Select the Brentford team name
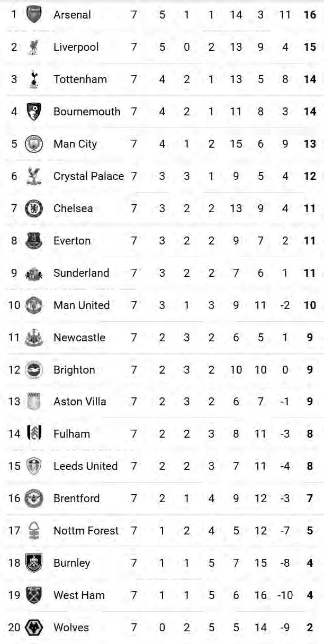324x644 pixels. point(76,498)
